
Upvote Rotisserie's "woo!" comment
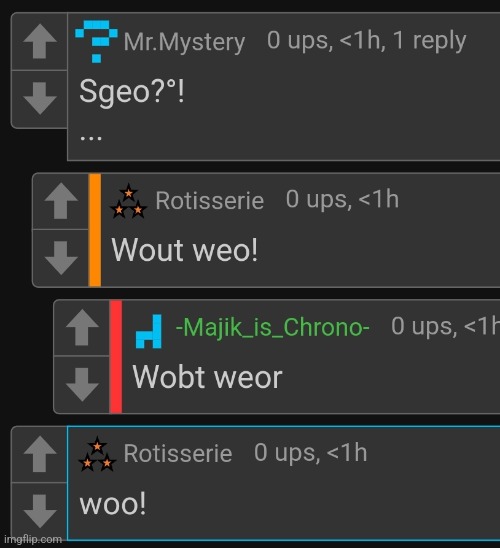(40, 454)
